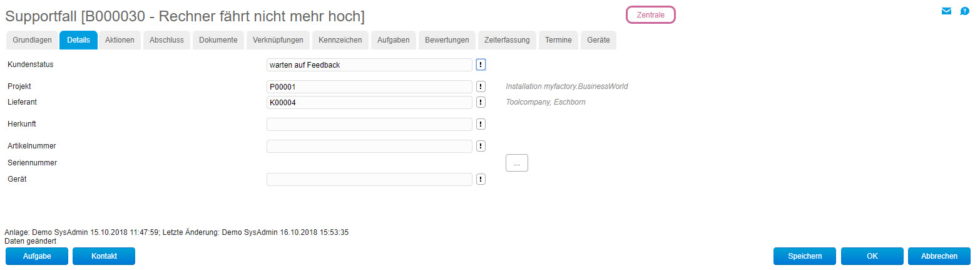Open lookup icon beside Artikelnummer field

tap(481, 146)
